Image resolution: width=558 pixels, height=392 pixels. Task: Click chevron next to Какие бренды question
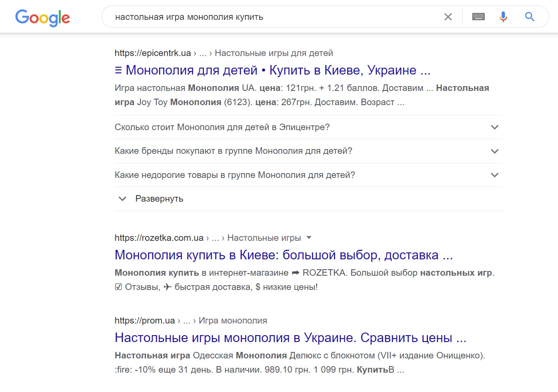495,151
